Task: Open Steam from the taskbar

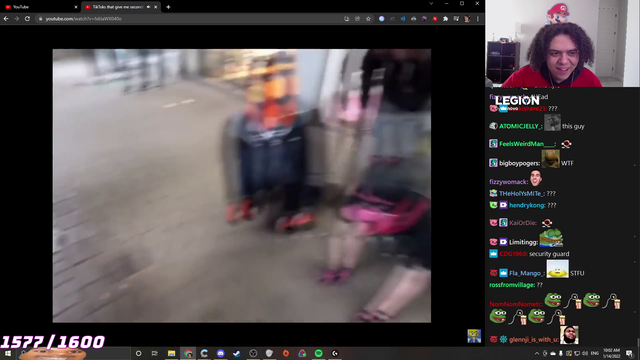Action: tap(237, 353)
